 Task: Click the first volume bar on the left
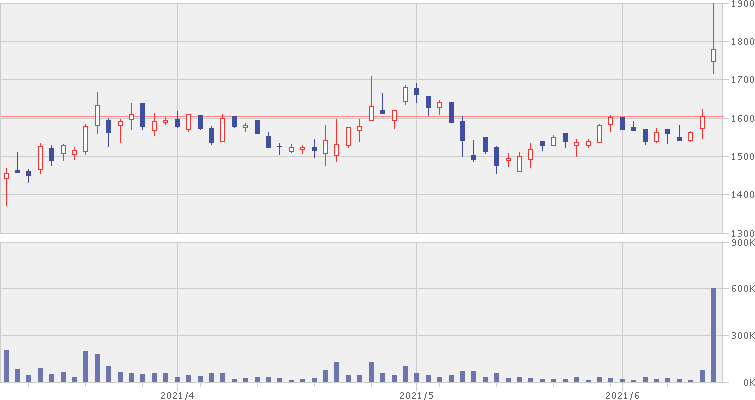click(6, 366)
